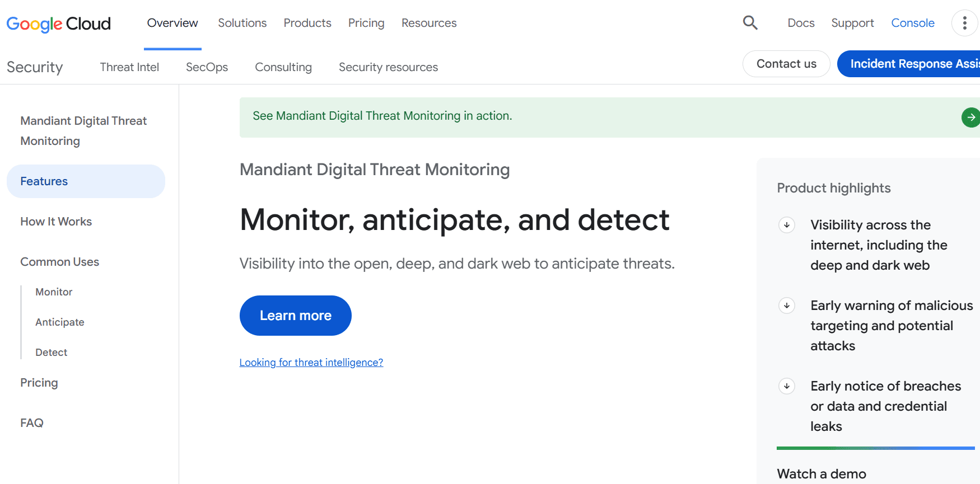Open the Pricing top menu item
980x484 pixels.
click(366, 23)
